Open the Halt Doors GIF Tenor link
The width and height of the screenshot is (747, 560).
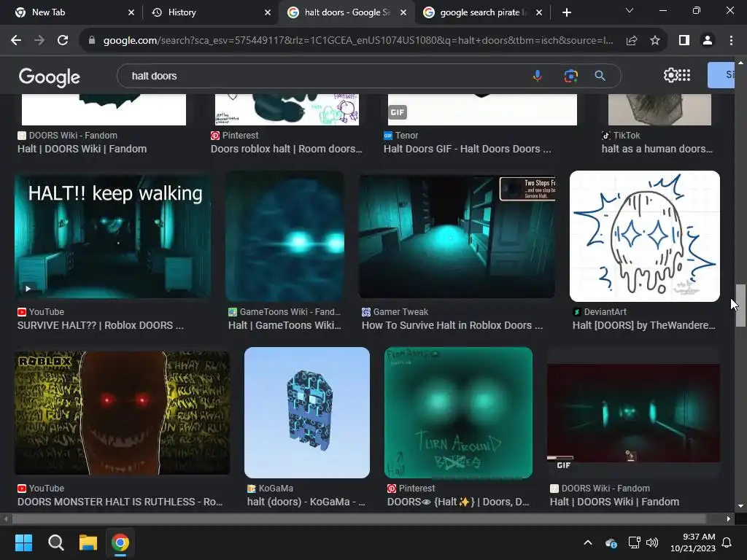[x=468, y=149]
